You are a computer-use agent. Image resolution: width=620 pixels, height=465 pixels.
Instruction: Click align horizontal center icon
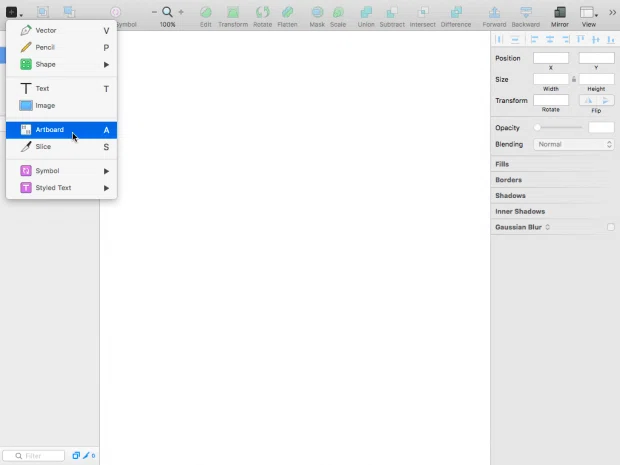550,40
